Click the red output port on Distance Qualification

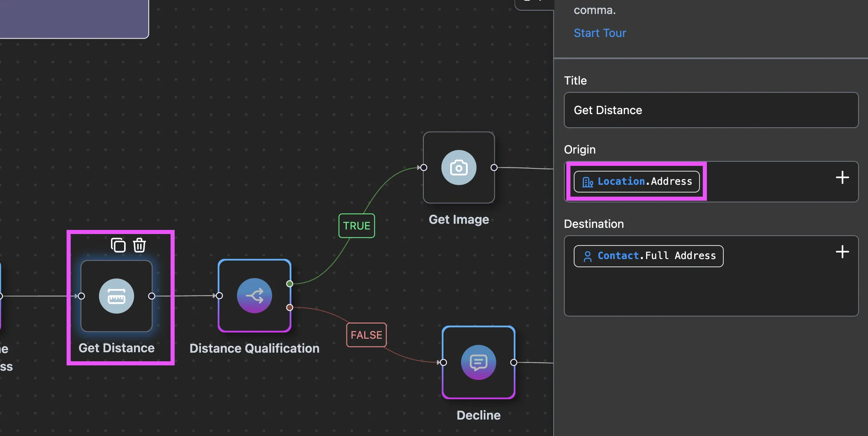[x=290, y=307]
